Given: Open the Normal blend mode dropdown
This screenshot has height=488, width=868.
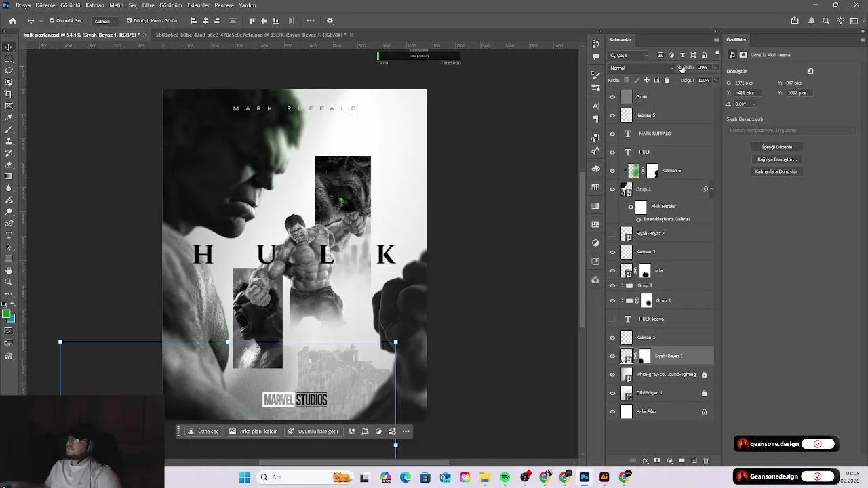Looking at the screenshot, I should click(642, 68).
